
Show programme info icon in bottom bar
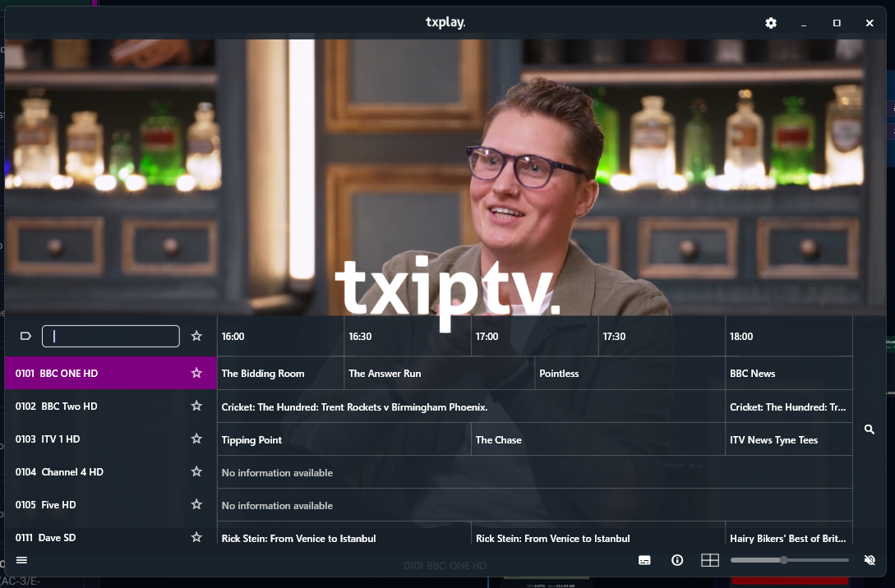click(677, 560)
